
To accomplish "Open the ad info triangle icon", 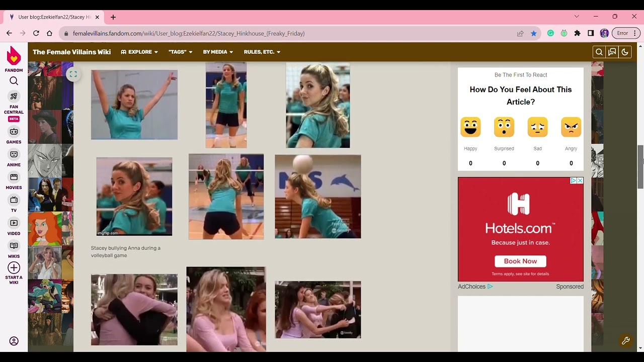I will pos(574,180).
